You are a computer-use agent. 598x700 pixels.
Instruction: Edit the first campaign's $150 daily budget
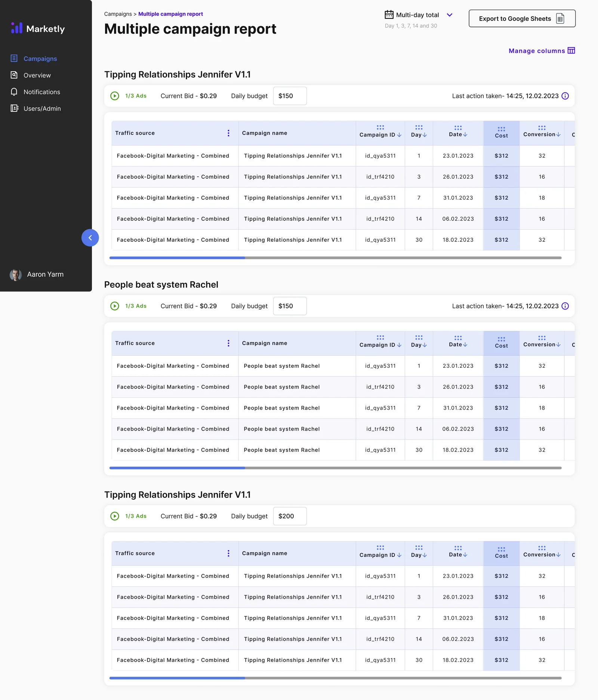tap(290, 96)
